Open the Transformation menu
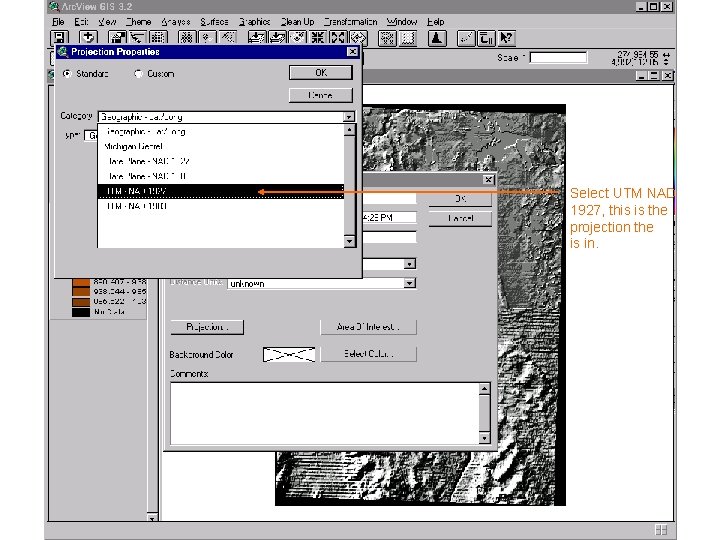The image size is (720, 540). pyautogui.click(x=350, y=22)
